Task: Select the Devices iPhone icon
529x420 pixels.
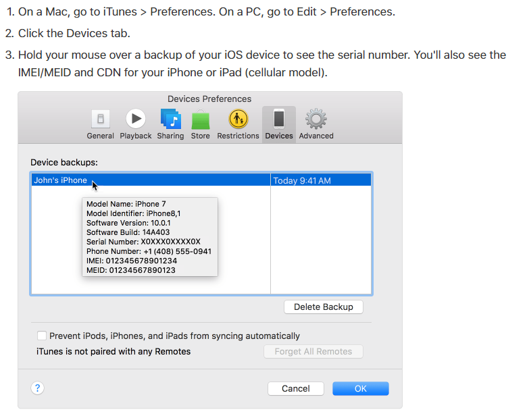Action: pyautogui.click(x=279, y=120)
